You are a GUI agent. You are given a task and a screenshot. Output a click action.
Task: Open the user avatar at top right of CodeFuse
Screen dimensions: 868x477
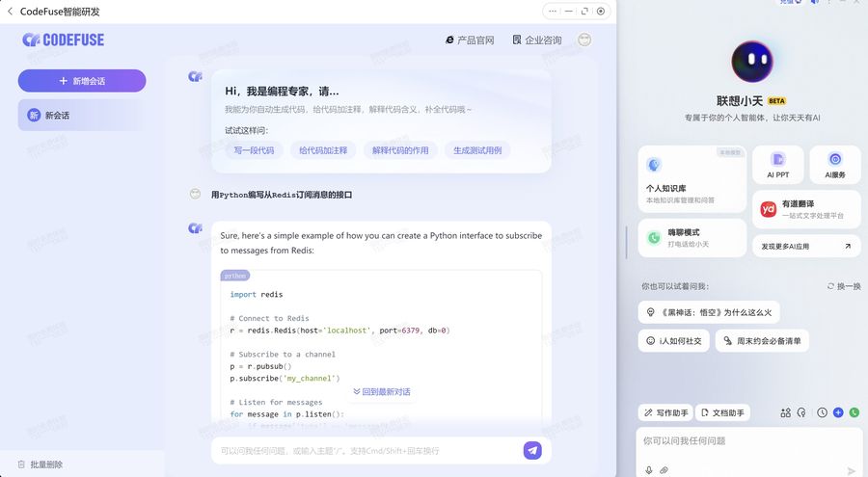click(584, 40)
